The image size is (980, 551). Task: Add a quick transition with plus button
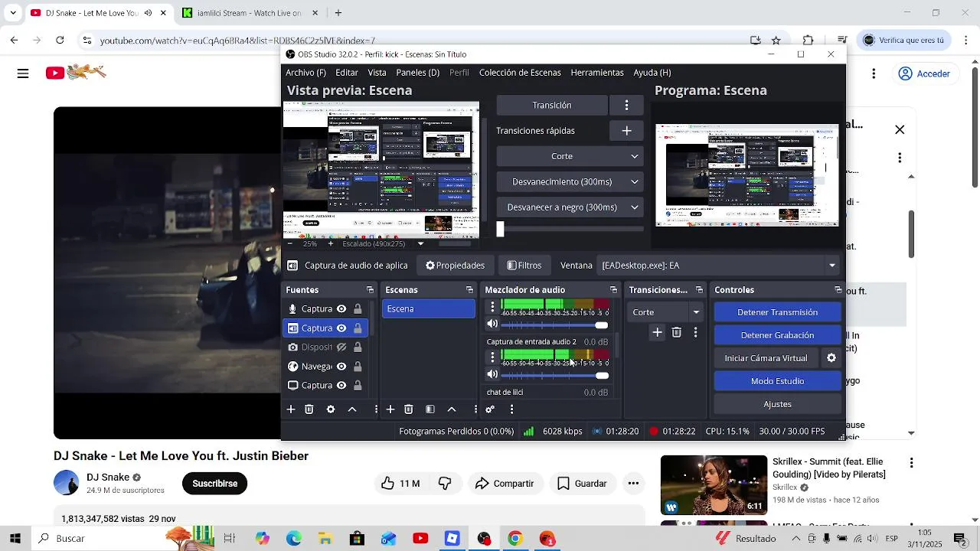coord(626,131)
